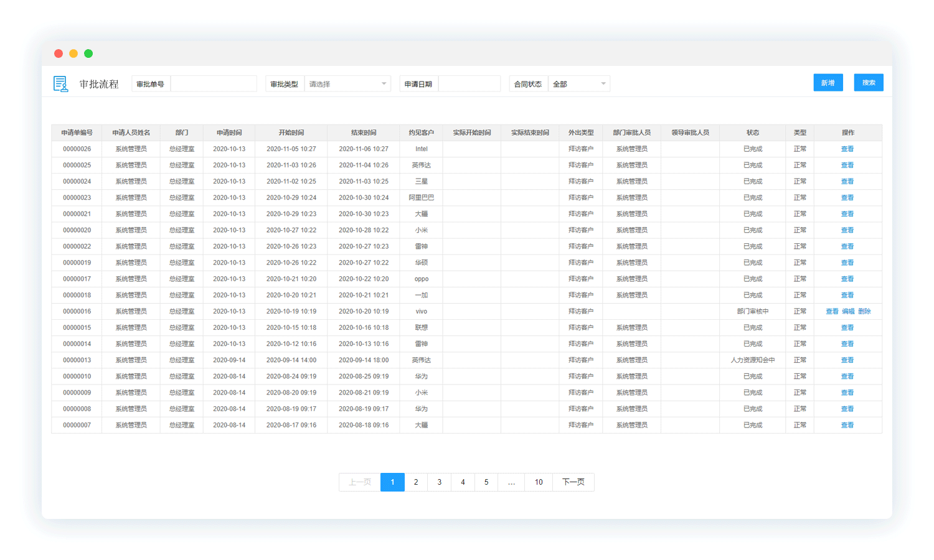Click 编辑 link for request 00000016
This screenshot has width=934, height=560.
coord(848,312)
